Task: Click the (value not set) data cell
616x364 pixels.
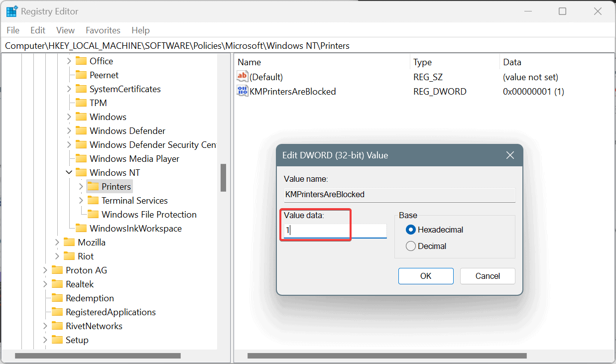Action: [x=530, y=77]
